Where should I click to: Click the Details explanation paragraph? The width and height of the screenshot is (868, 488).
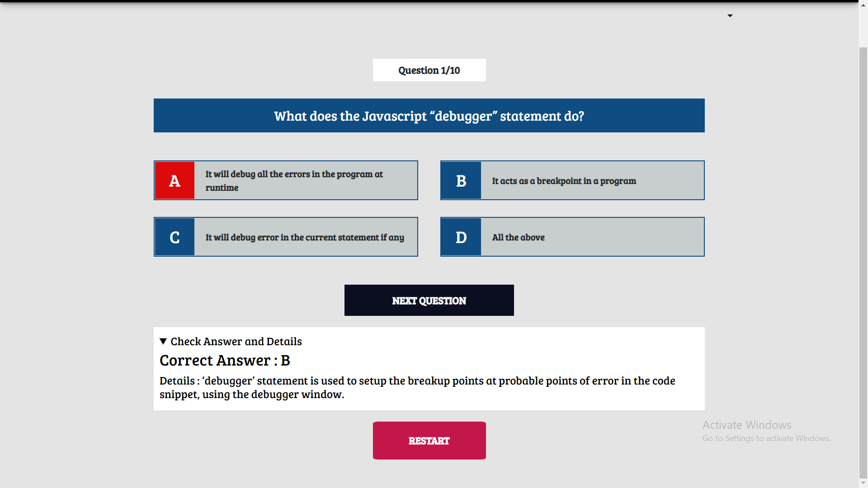coord(417,387)
